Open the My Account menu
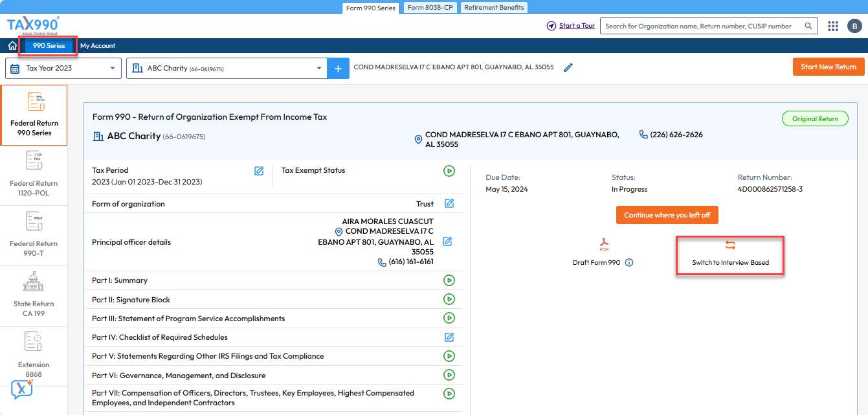 (x=98, y=46)
